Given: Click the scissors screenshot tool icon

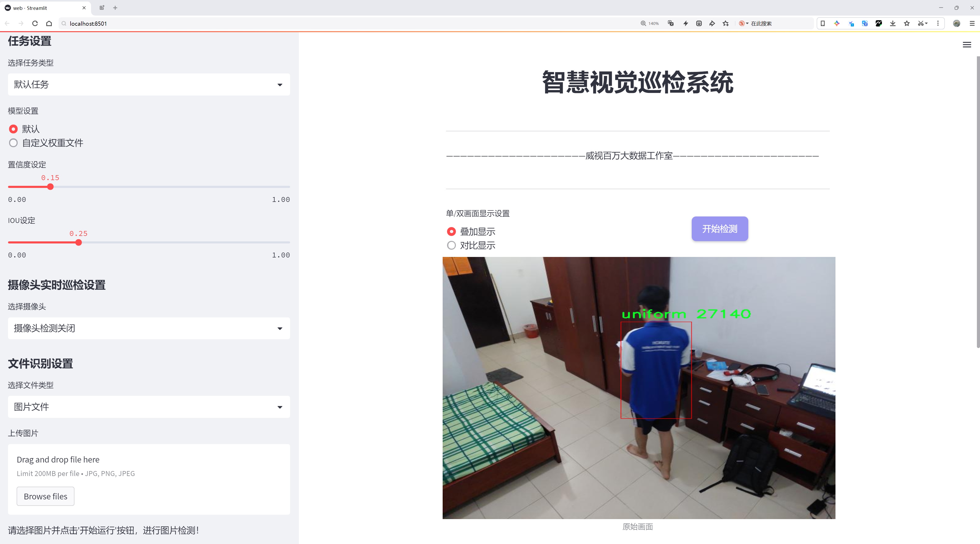Looking at the screenshot, I should tap(921, 24).
